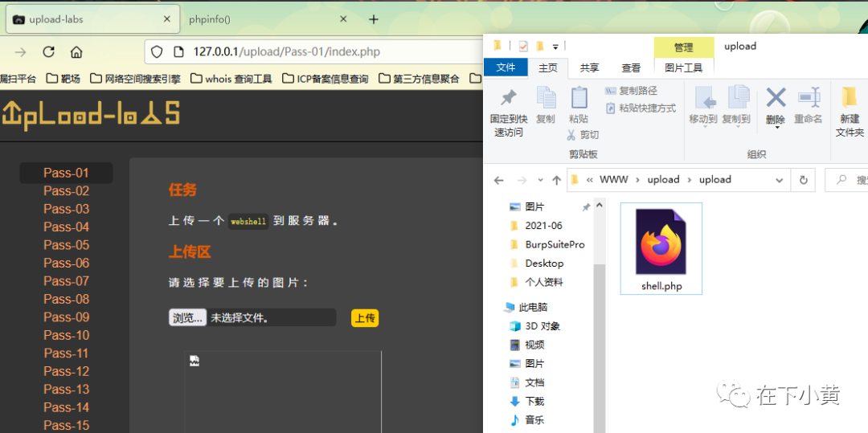Viewport: 868px width, 433px height.
Task: Click 复制路径 in the ribbon
Action: pos(632,91)
